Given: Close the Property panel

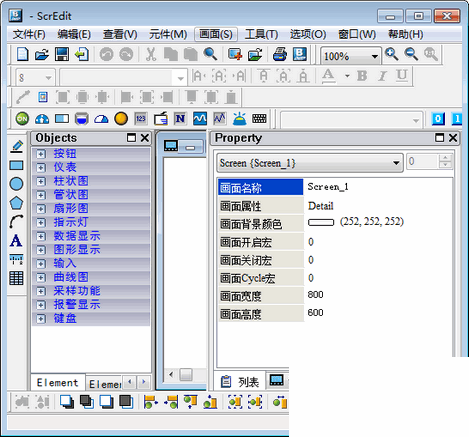Looking at the screenshot, I should tap(453, 138).
